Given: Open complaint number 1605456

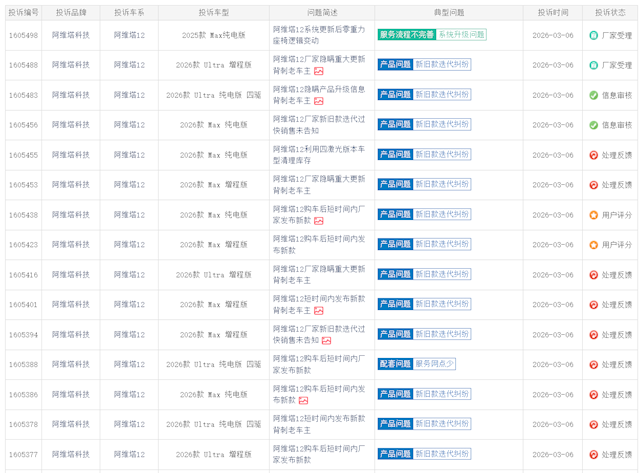Looking at the screenshot, I should click(x=23, y=125).
